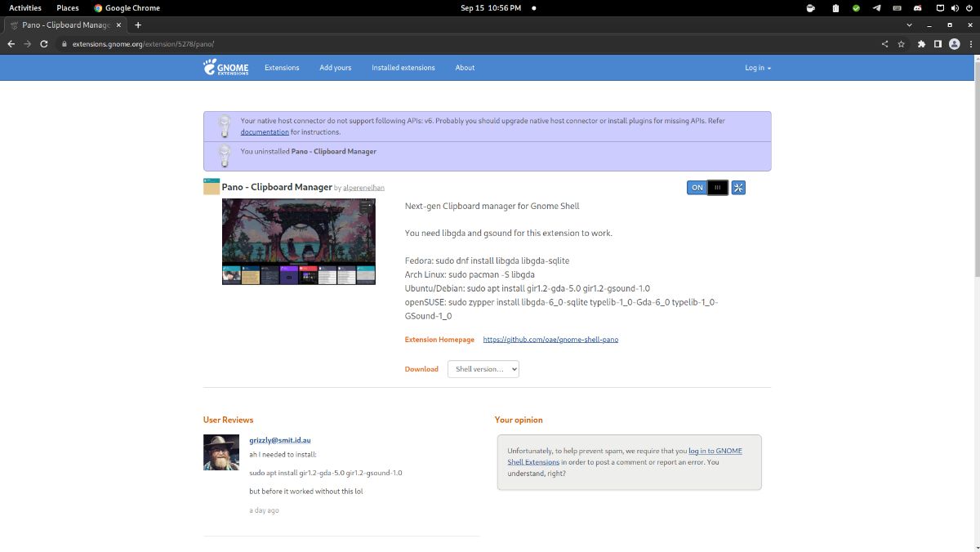Open the volume icon in top bar

955,7
